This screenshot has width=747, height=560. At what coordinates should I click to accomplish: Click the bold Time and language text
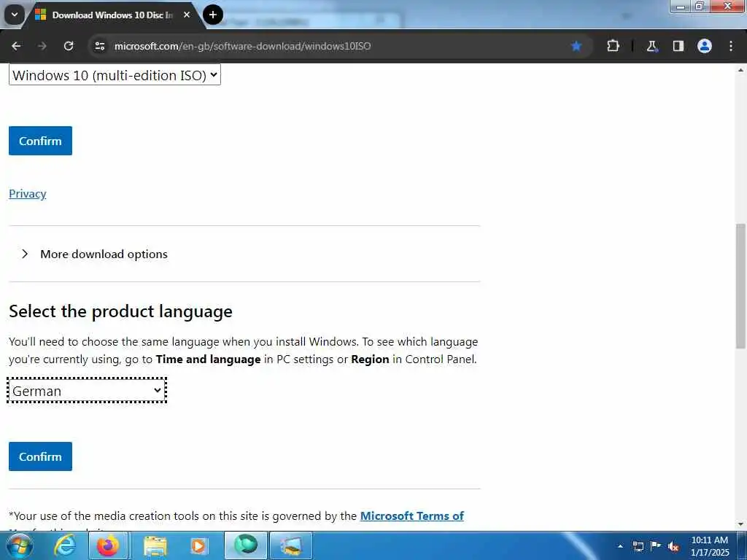pyautogui.click(x=208, y=359)
